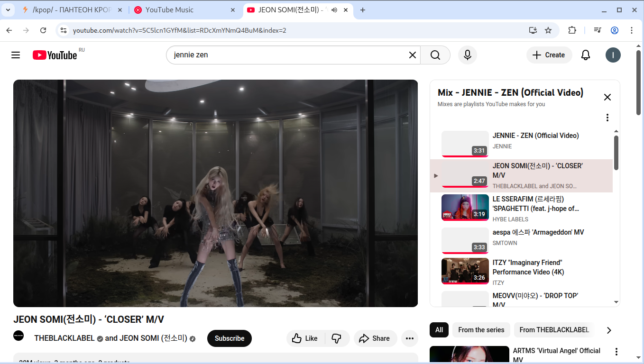644x364 pixels.
Task: Select the All filter chip
Action: coord(439,330)
